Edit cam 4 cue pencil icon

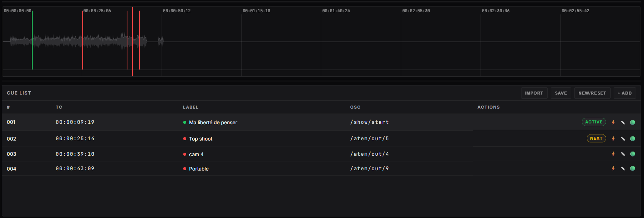(623, 154)
